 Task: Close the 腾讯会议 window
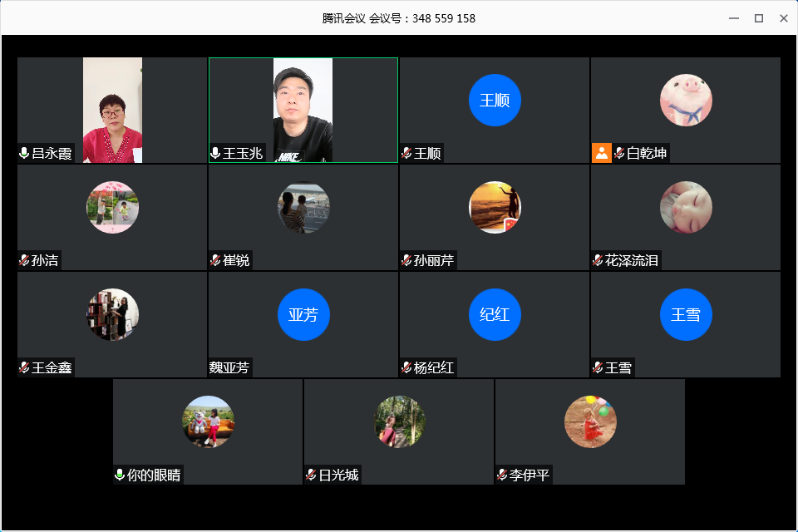(784, 18)
